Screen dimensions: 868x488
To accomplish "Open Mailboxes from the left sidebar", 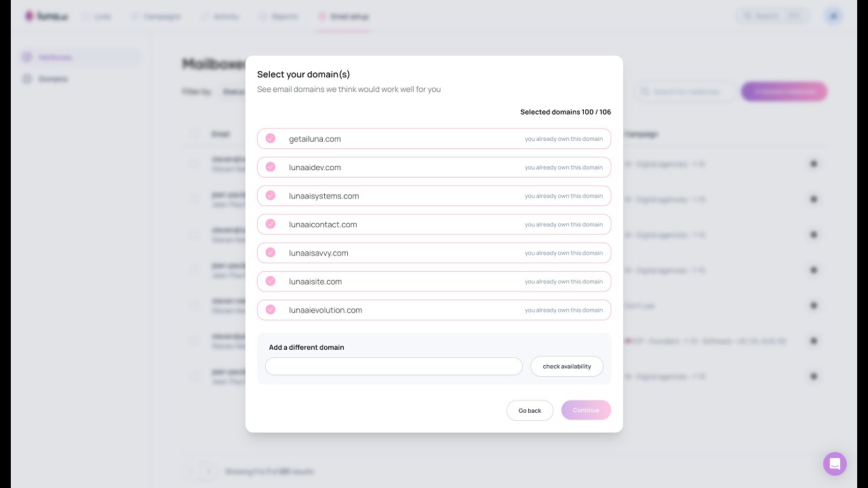I will pos(55,58).
